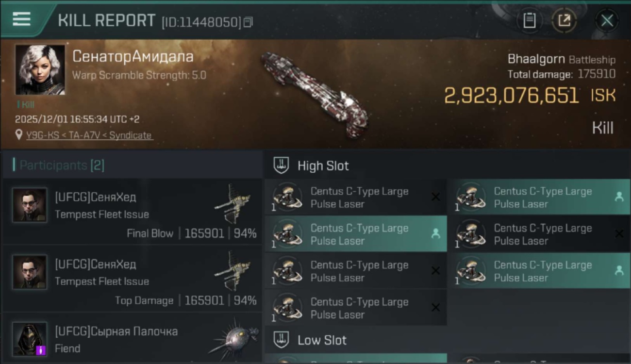This screenshot has width=631, height=364.
Task: Click the total ISK value
Action: coord(511,96)
